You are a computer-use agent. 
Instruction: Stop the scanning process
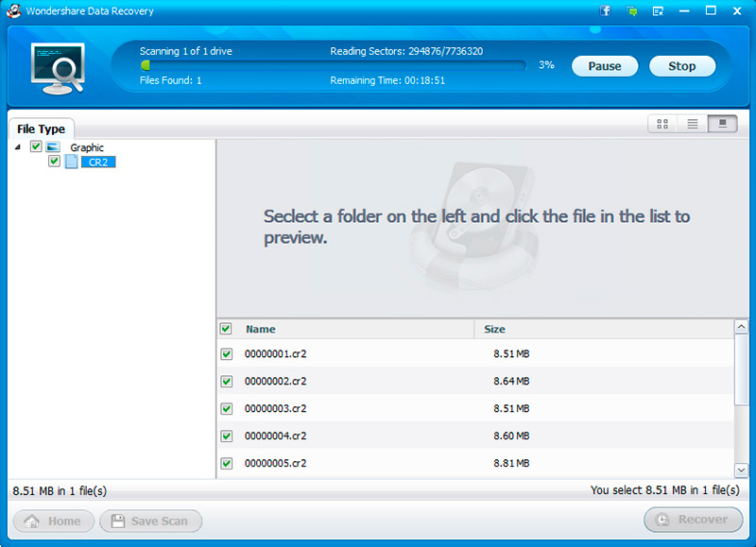tap(681, 66)
